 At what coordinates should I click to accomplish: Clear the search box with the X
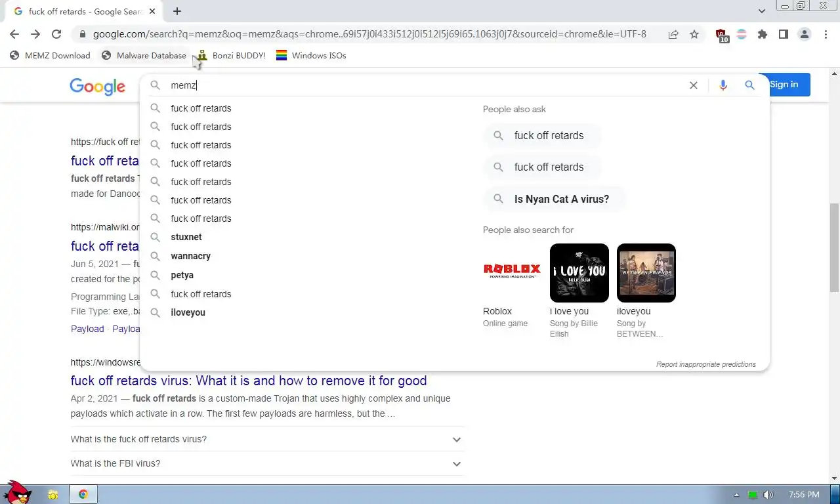[x=694, y=85]
